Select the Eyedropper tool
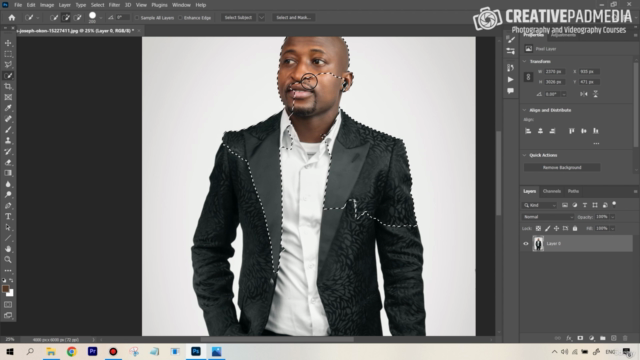Image resolution: width=640 pixels, height=360 pixels. pyautogui.click(x=8, y=108)
